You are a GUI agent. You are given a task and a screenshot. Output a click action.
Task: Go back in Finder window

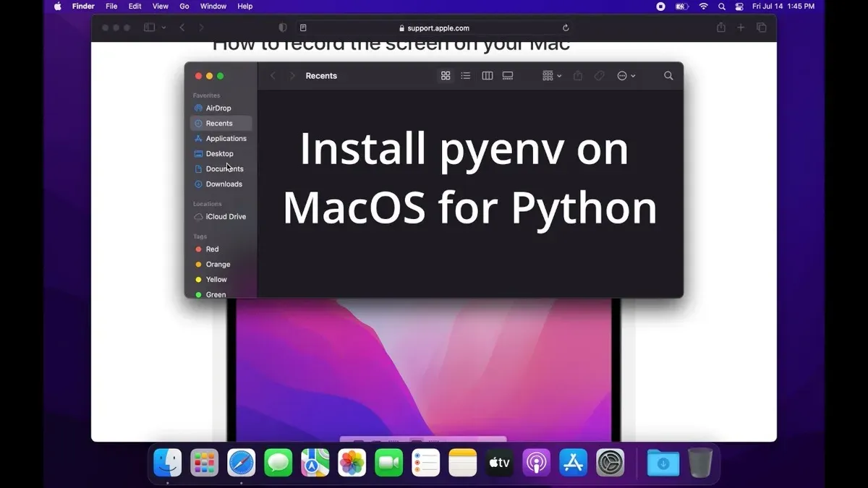click(x=273, y=76)
